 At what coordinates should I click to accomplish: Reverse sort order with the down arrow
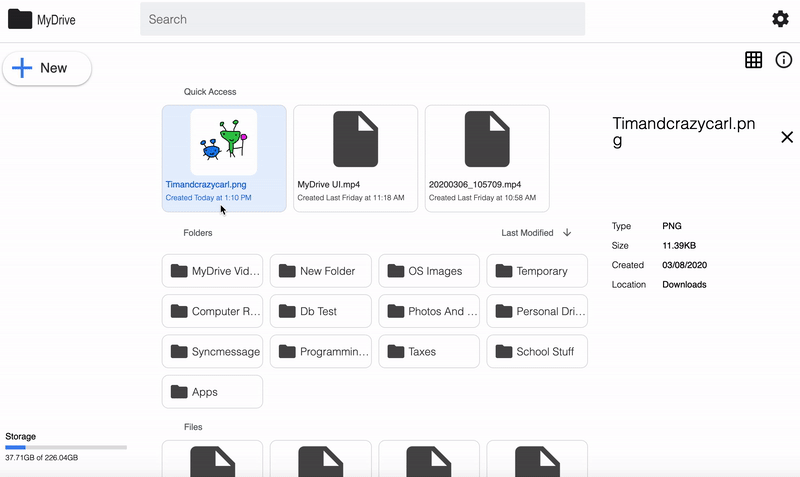click(x=567, y=233)
